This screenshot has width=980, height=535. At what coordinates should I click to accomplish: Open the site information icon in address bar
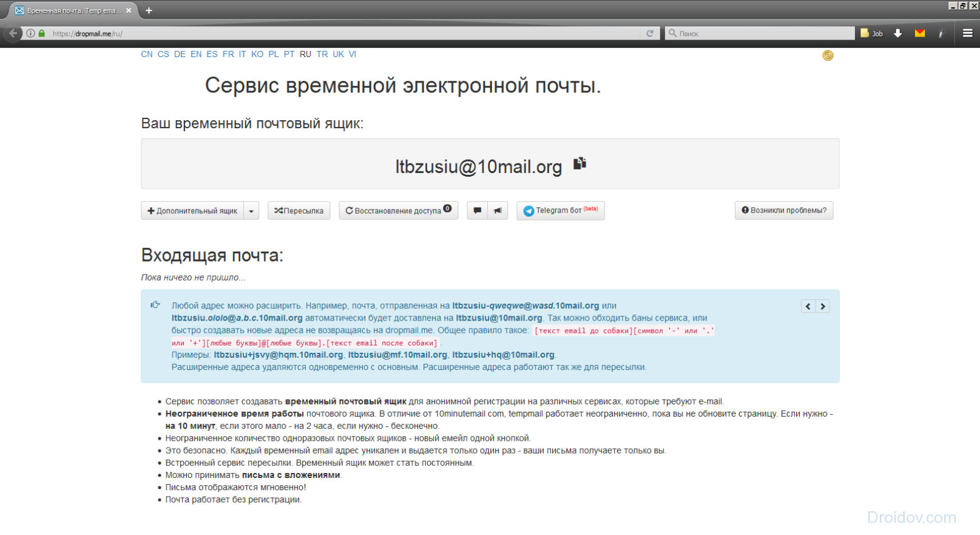[x=30, y=33]
